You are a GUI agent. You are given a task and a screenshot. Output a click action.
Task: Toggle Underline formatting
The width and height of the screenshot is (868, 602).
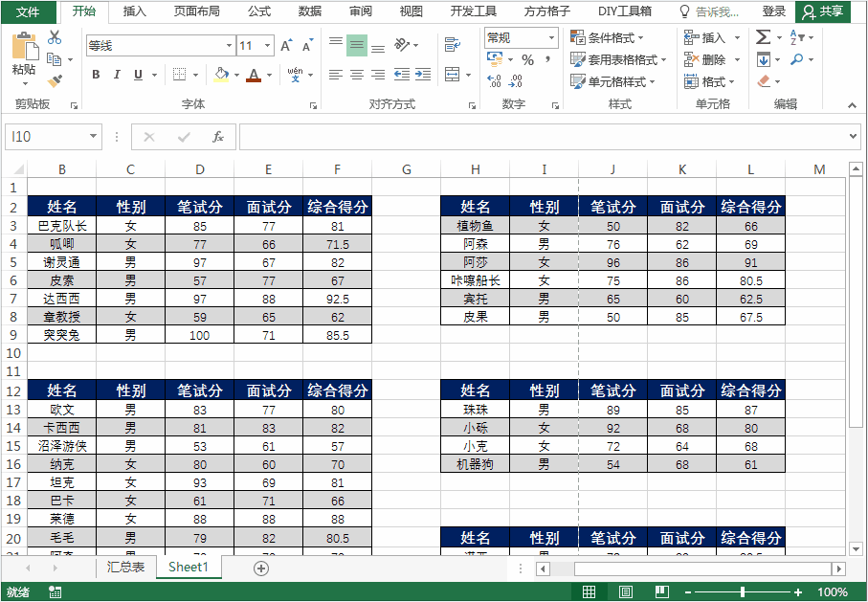point(138,75)
